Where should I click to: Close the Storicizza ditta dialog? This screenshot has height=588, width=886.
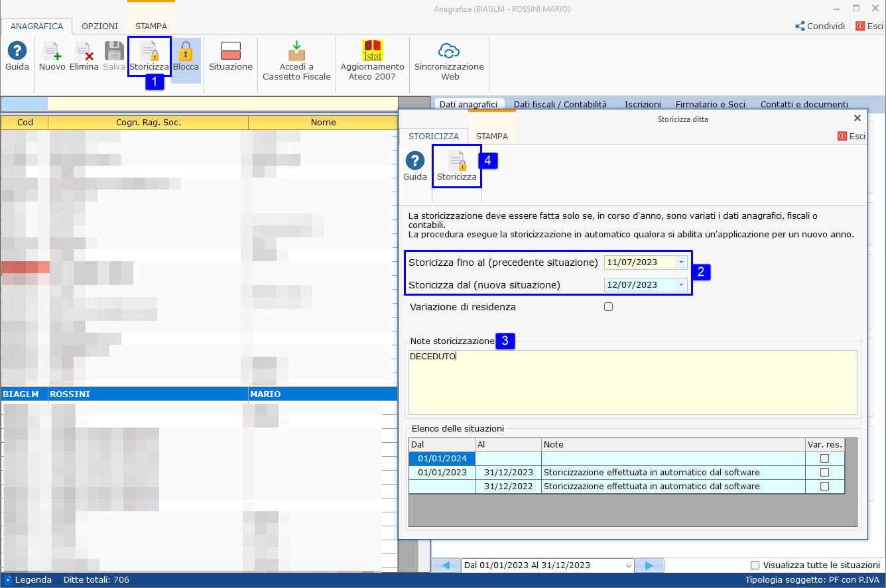pos(857,118)
